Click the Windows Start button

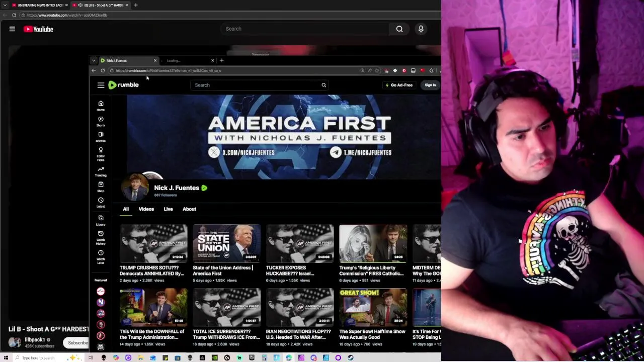[6, 357]
